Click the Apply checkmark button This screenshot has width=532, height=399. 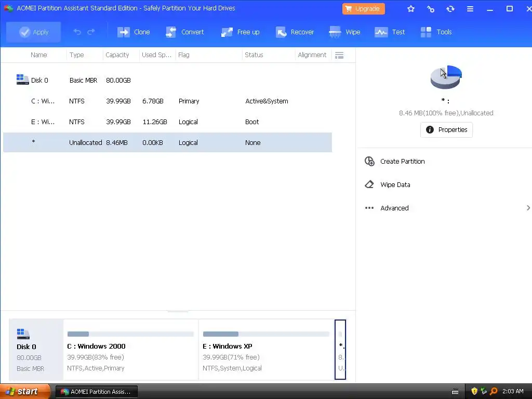[x=34, y=32]
